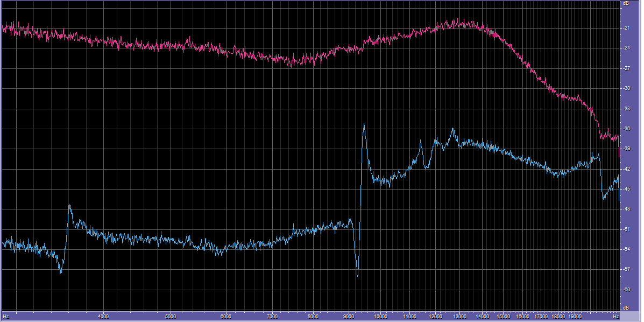Screen dimensions: 644x322
Task: Click the 14000 Hz frequency axis label
Action: point(483,316)
